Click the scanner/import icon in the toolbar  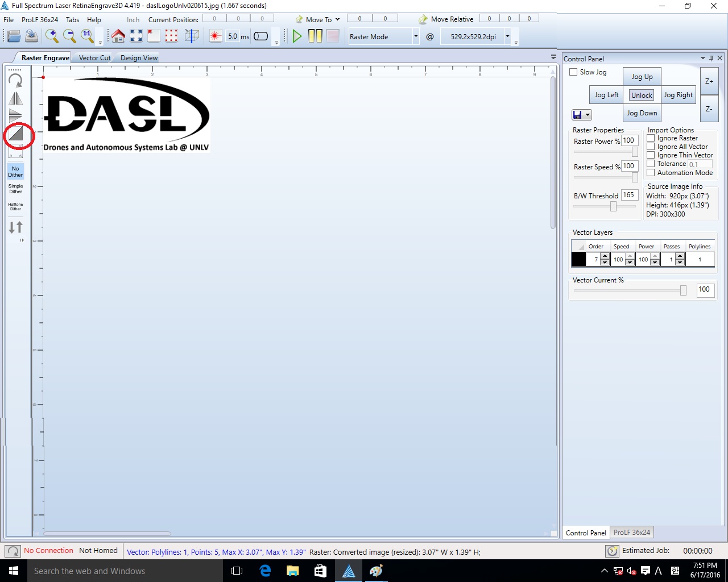click(x=32, y=36)
